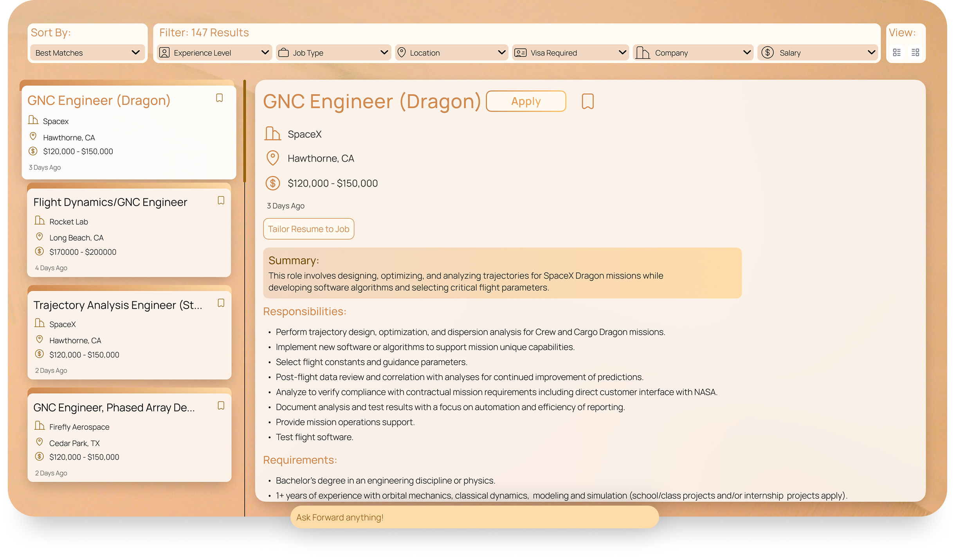Click the company building icon next to SpaceX in details
955x560 pixels.
[272, 134]
